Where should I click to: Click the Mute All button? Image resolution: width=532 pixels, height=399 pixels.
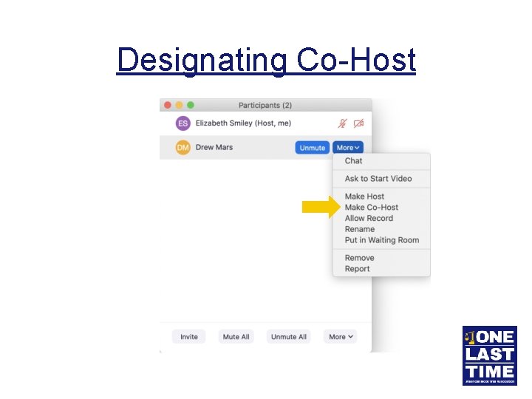tap(236, 337)
